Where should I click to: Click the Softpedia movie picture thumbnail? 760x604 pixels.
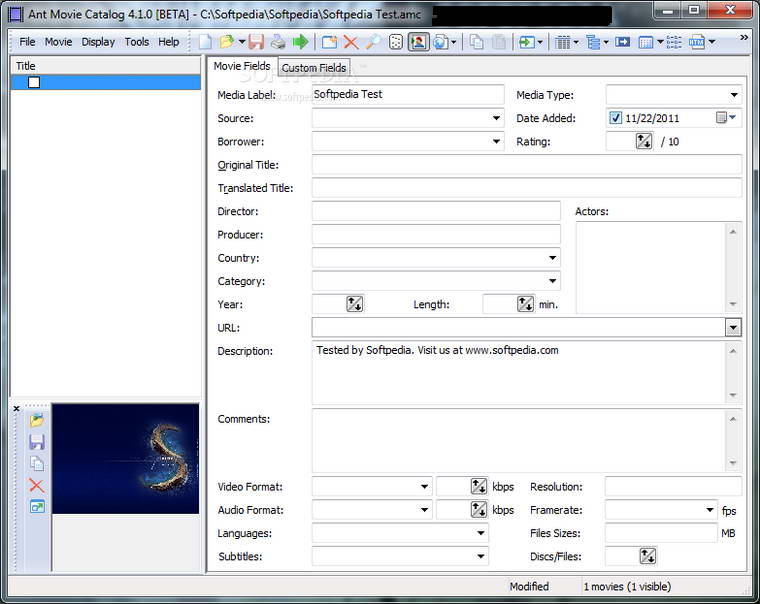(126, 459)
